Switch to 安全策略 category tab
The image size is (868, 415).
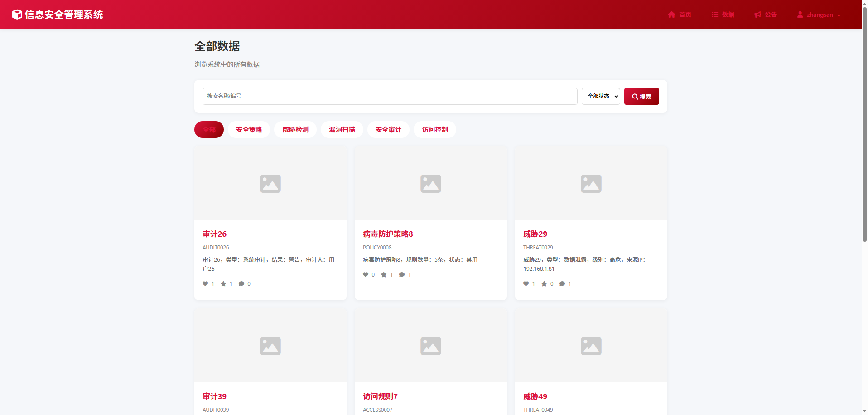tap(249, 130)
